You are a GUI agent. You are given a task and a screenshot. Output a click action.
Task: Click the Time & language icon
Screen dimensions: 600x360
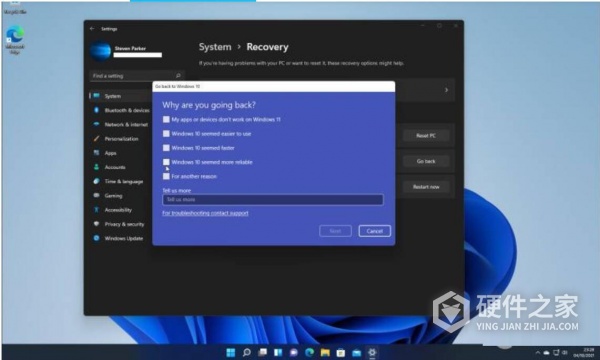(96, 181)
